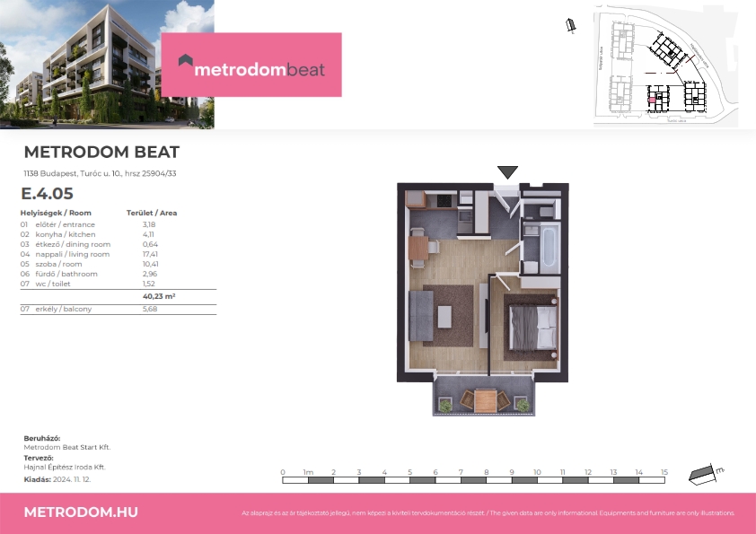
Task: Click the balcony table on the floor plan
Action: click(x=485, y=400)
